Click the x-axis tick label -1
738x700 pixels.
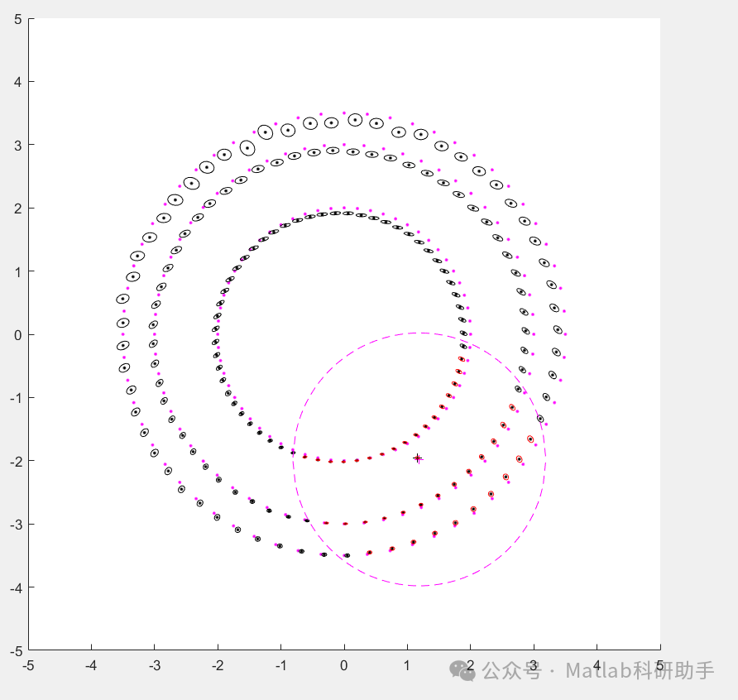280,665
